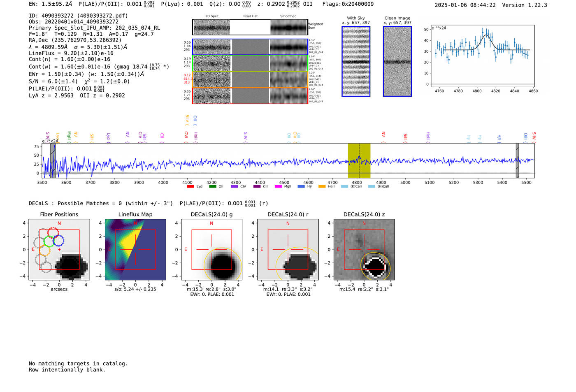Screen dimensions: 576x392
Task: Click the blue fiber circle in Fiber Positions
Action: tap(58, 241)
